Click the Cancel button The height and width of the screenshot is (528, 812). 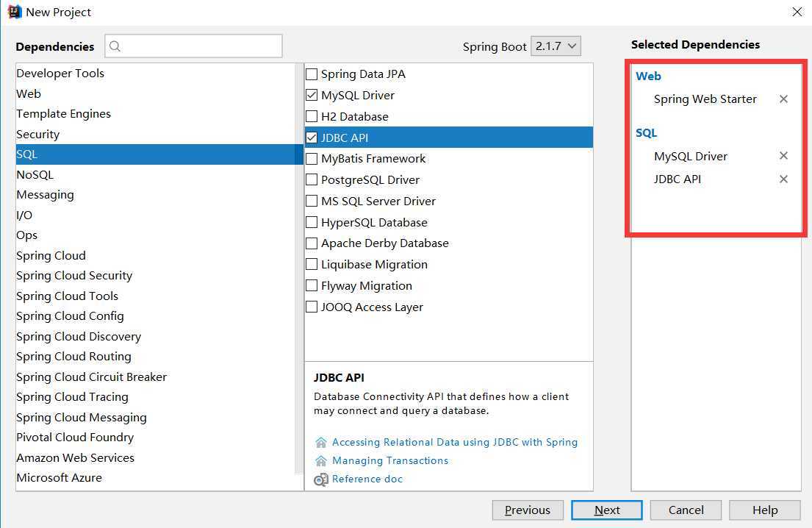[686, 510]
